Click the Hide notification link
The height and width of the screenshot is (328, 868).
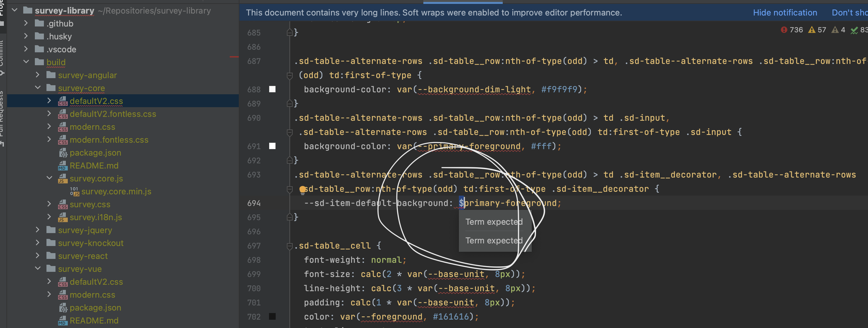tap(785, 13)
